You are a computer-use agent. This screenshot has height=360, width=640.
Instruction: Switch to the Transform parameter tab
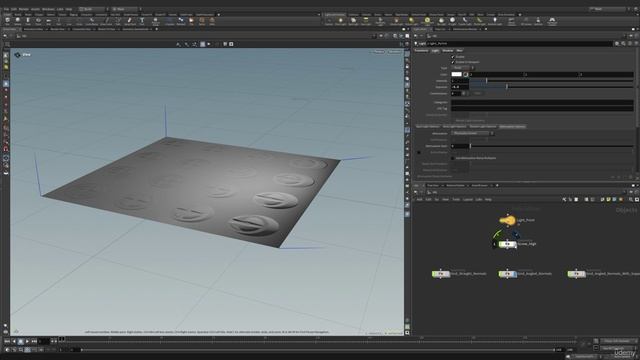click(x=422, y=51)
